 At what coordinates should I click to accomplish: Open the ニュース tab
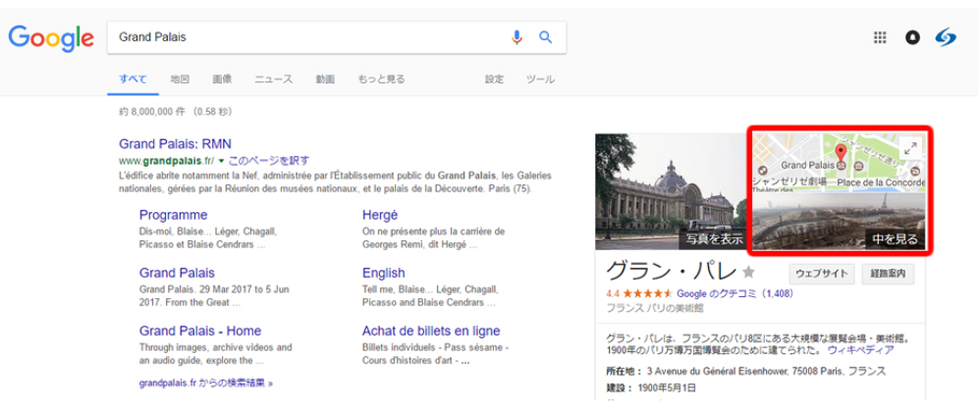click(273, 79)
